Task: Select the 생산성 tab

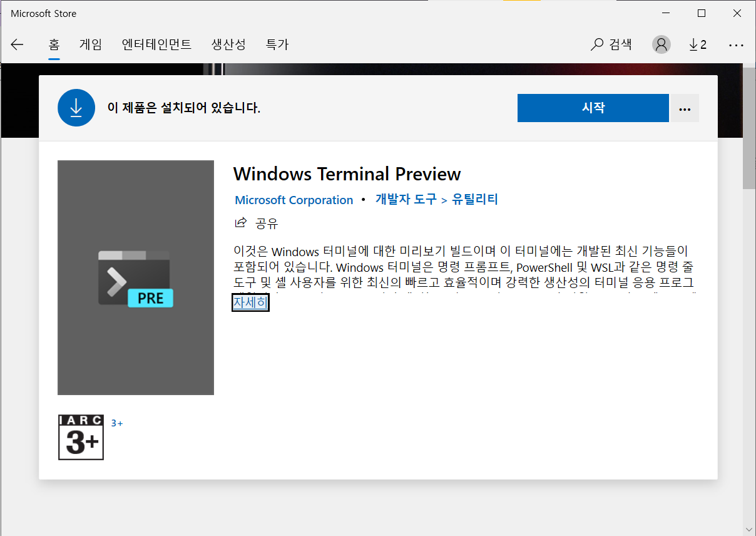Action: [x=228, y=44]
